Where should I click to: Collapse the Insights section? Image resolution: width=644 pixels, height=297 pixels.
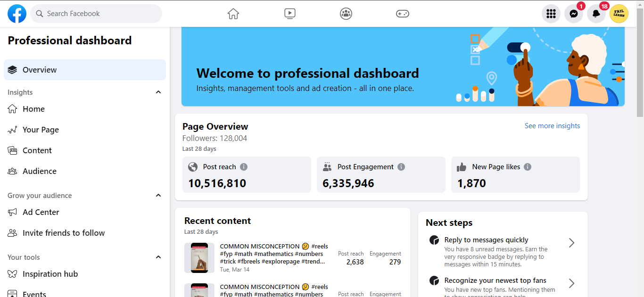(x=158, y=92)
